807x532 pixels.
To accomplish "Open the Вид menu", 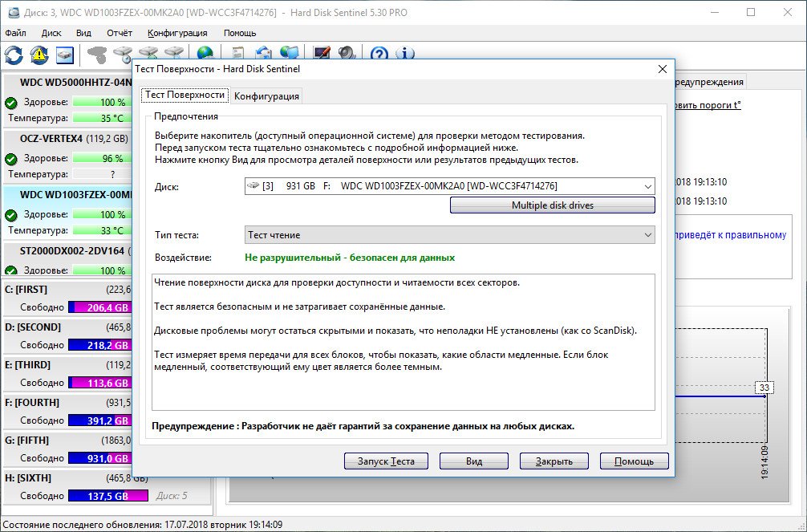I will click(83, 33).
